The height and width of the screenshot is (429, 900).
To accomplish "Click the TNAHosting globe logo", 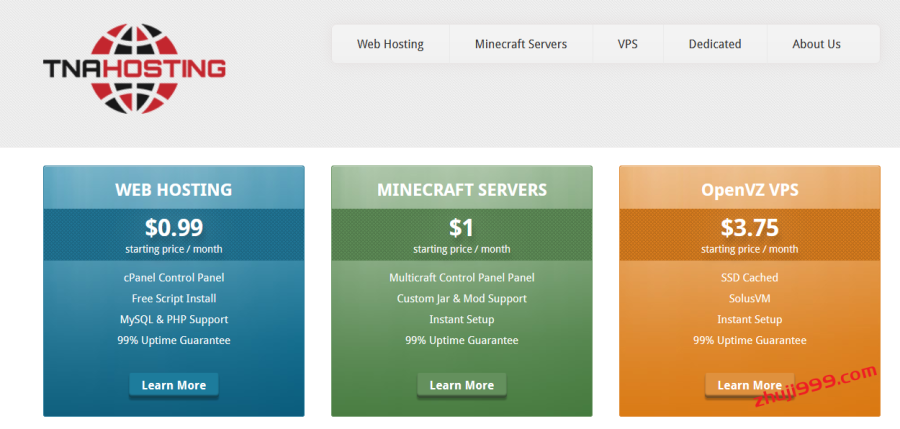I will [134, 68].
